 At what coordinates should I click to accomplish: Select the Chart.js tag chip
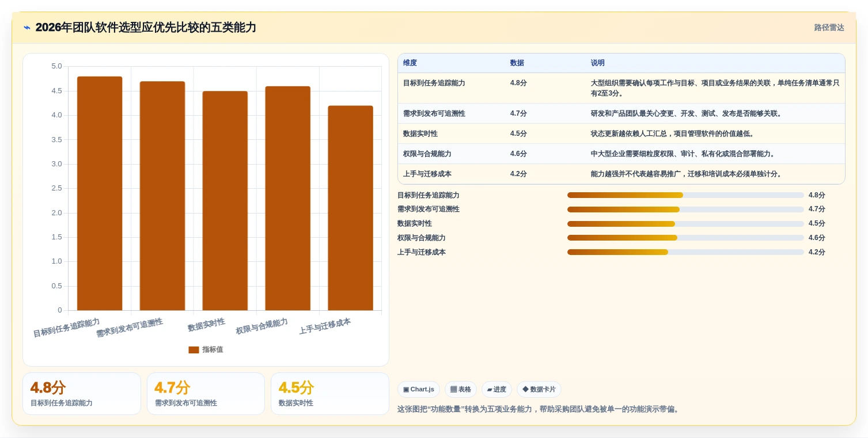[x=419, y=390]
